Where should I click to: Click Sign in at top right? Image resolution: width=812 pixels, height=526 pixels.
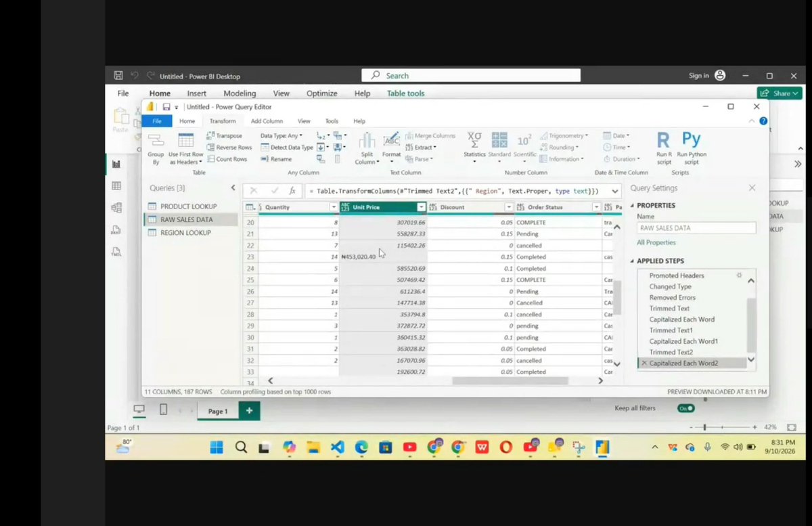699,76
